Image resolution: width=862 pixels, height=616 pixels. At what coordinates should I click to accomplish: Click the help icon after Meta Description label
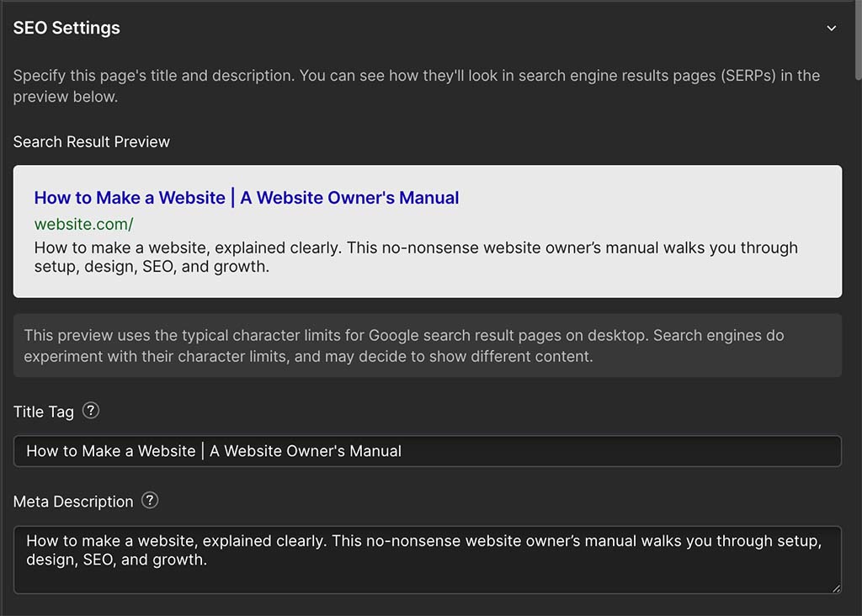point(150,501)
